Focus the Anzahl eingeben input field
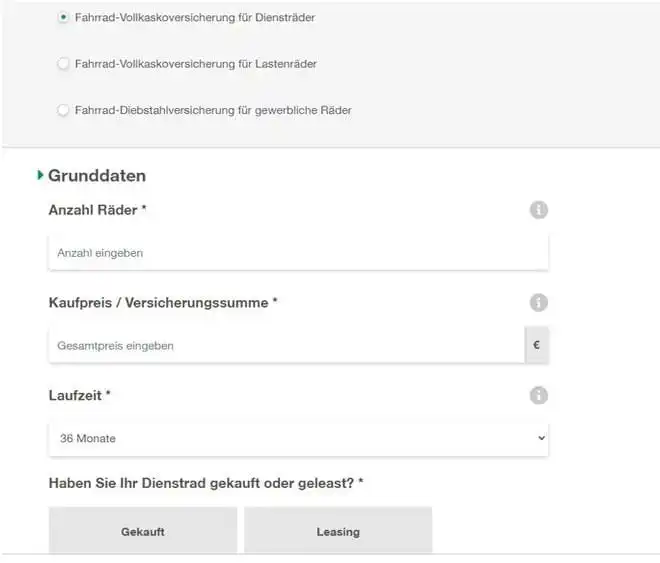The image size is (660, 563). click(x=298, y=253)
